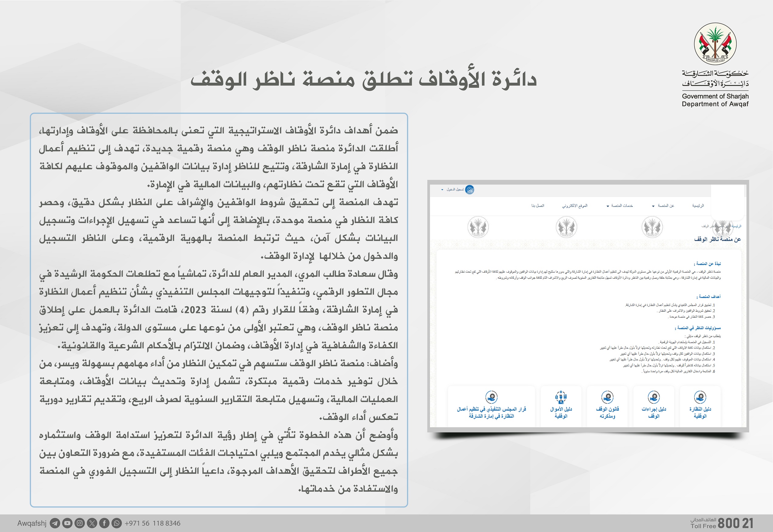The width and height of the screenshot is (773, 532).
Task: Open the دليل الأموال الوقفية link
Action: pyautogui.click(x=561, y=412)
